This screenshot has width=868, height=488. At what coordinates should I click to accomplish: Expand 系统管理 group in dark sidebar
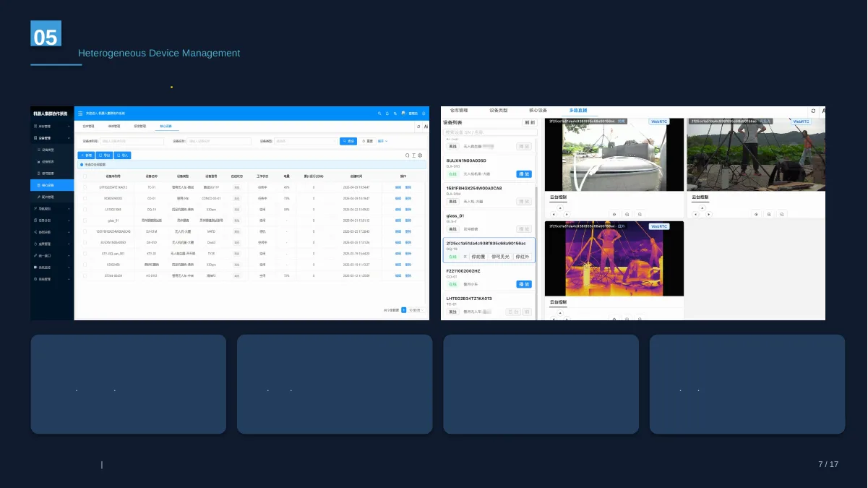pos(52,278)
